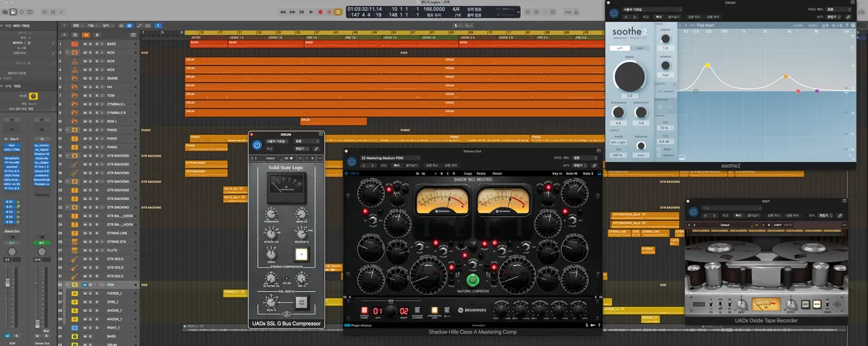
Task: Select the VERSE 1 A arrangement marker
Action: click(247, 38)
